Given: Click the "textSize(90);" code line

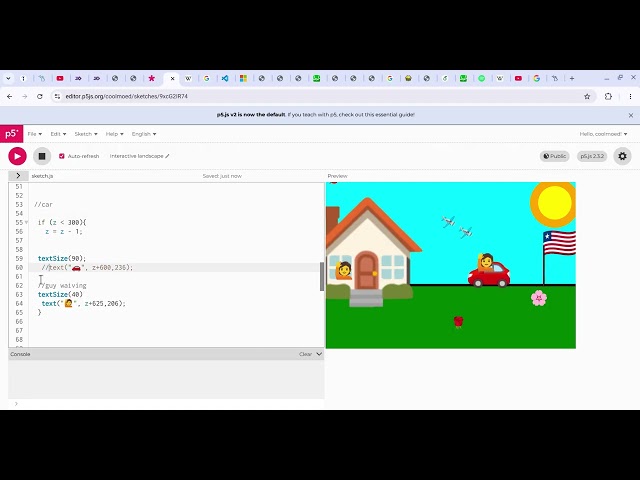Looking at the screenshot, I should click(62, 258).
